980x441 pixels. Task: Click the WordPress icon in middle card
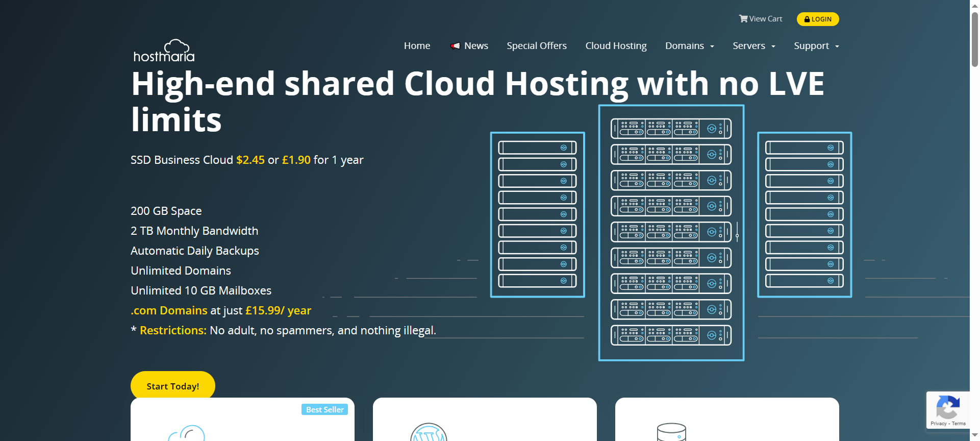[429, 433]
